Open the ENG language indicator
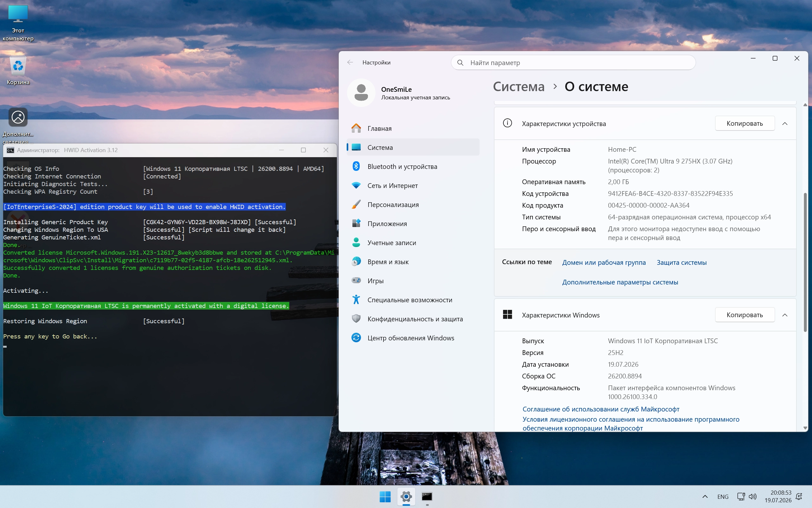The width and height of the screenshot is (812, 508). pyautogui.click(x=723, y=497)
